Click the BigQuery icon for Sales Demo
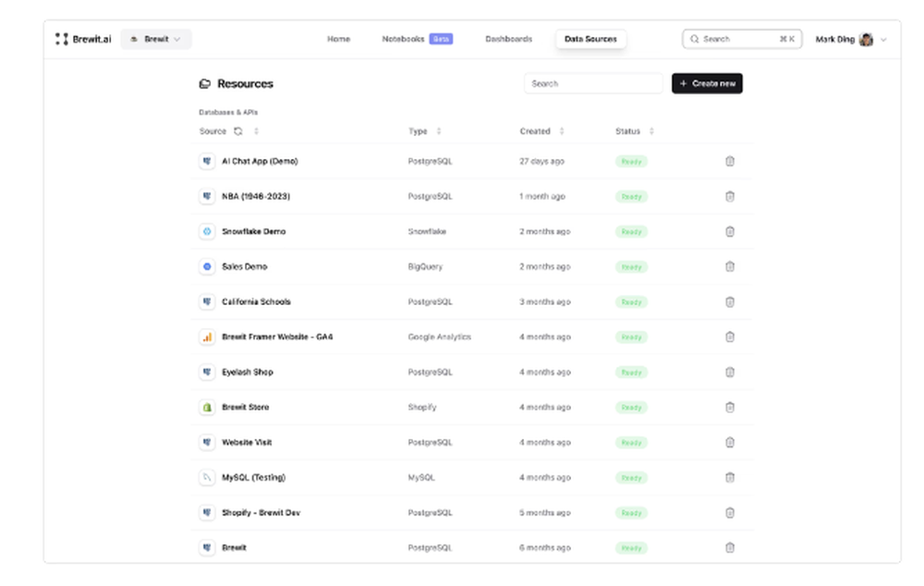The width and height of the screenshot is (924, 586). point(207,266)
